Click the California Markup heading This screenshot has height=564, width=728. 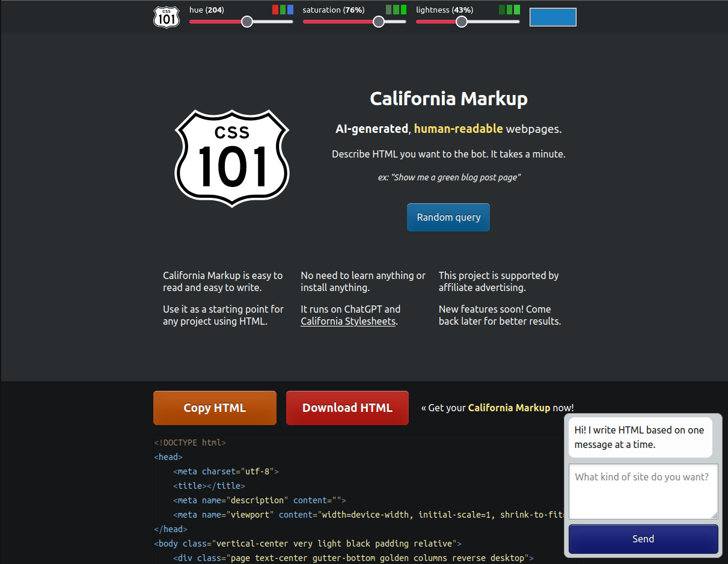click(448, 99)
